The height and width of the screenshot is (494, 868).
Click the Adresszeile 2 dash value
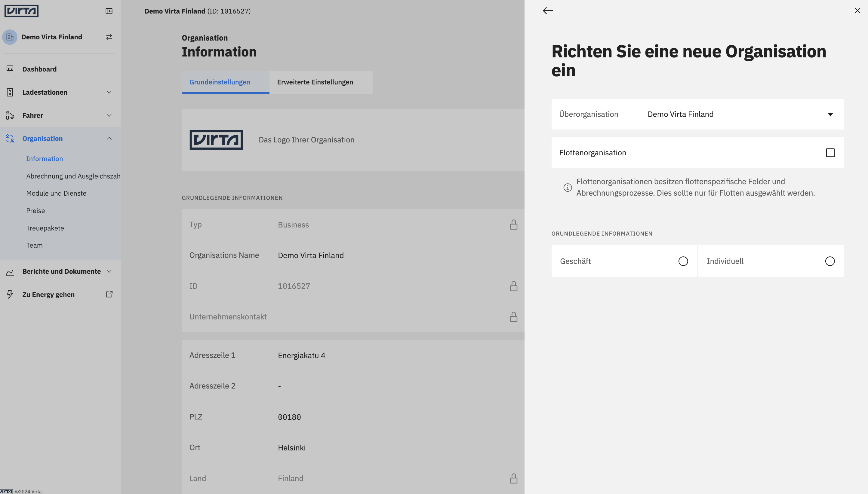point(279,386)
